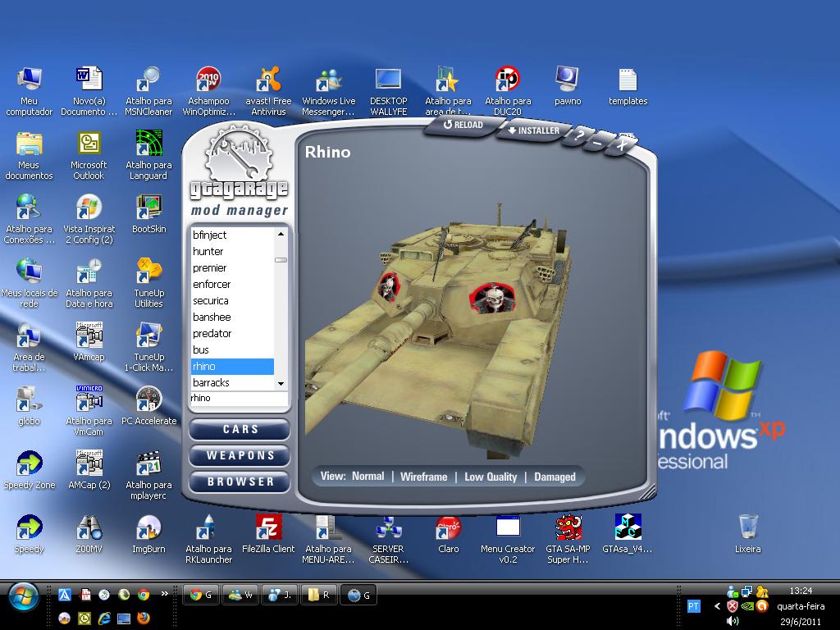
Task: Select predator in the vehicle list
Action: [x=232, y=334]
